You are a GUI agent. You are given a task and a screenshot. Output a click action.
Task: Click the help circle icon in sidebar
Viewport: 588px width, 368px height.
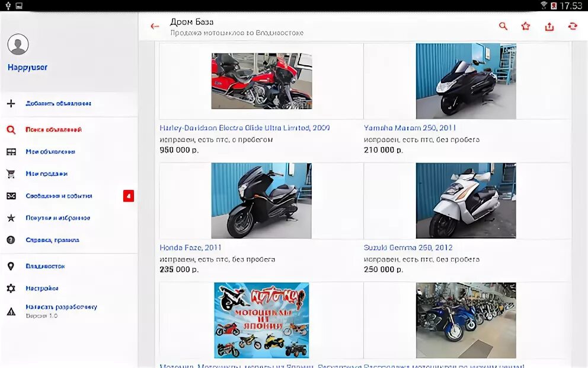pyautogui.click(x=11, y=240)
